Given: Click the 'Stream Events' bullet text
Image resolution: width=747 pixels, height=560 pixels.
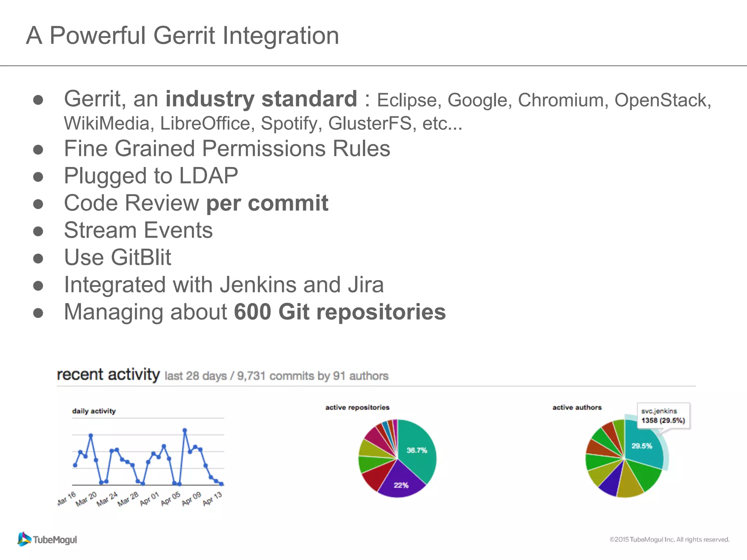Looking at the screenshot, I should point(138,230).
